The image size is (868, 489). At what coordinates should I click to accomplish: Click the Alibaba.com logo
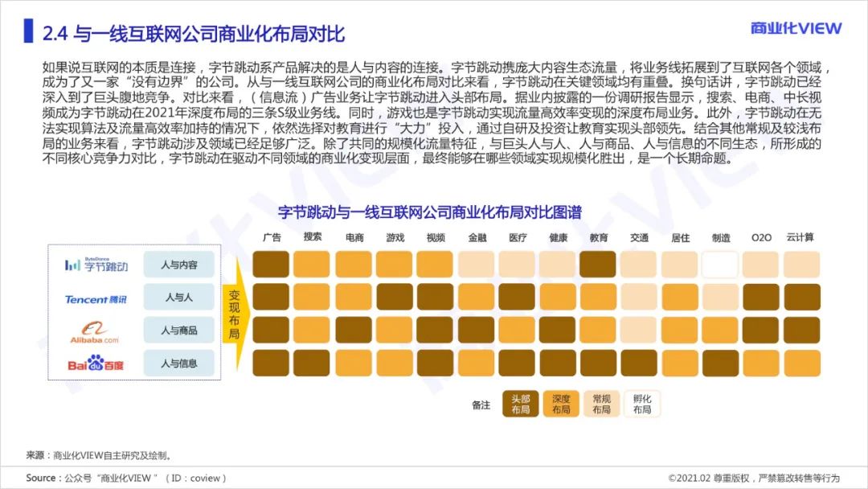(x=94, y=332)
